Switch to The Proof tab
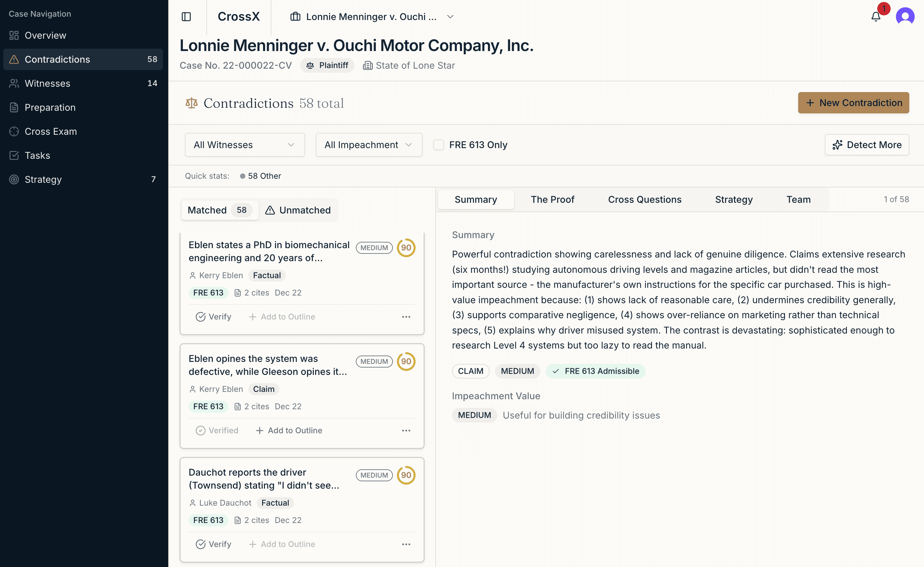The width and height of the screenshot is (924, 567). [552, 199]
